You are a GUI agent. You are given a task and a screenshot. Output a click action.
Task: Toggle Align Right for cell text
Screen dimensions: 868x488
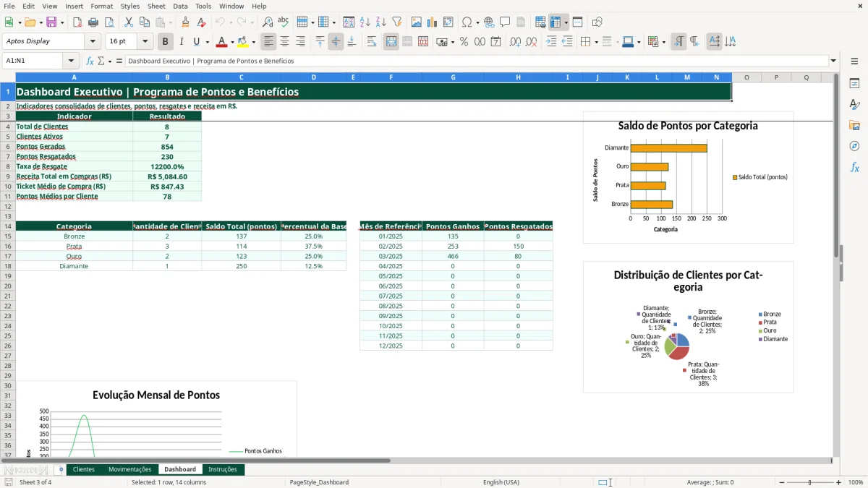(x=300, y=42)
